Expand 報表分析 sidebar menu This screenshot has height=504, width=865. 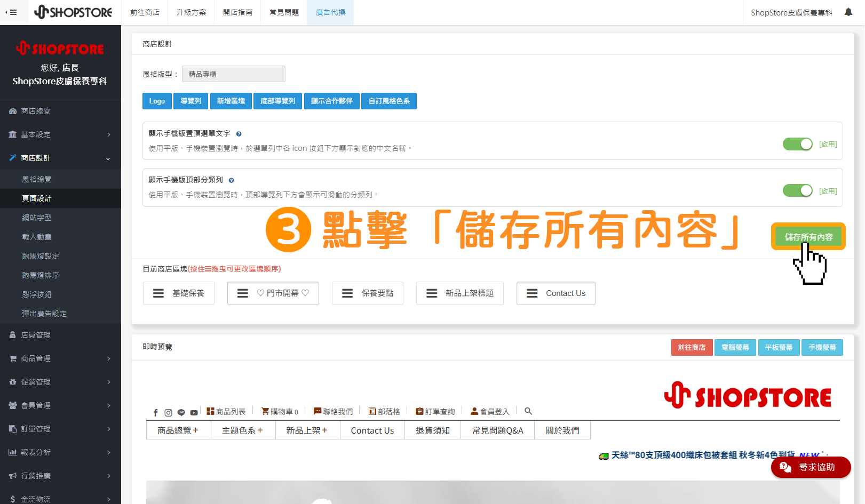coord(60,452)
